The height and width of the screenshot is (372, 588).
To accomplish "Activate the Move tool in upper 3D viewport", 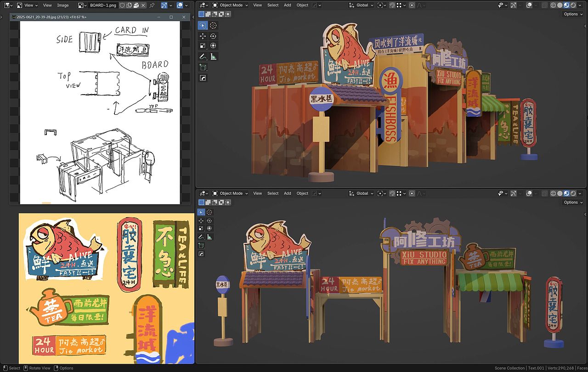I will point(203,36).
